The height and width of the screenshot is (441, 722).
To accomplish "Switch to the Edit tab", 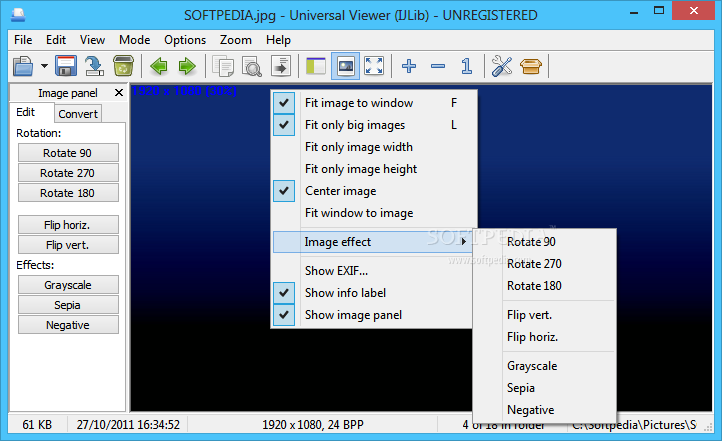I will [x=32, y=112].
